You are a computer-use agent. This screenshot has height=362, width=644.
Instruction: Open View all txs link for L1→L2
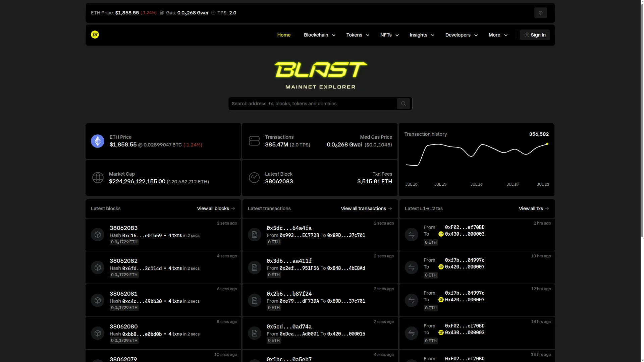click(534, 208)
